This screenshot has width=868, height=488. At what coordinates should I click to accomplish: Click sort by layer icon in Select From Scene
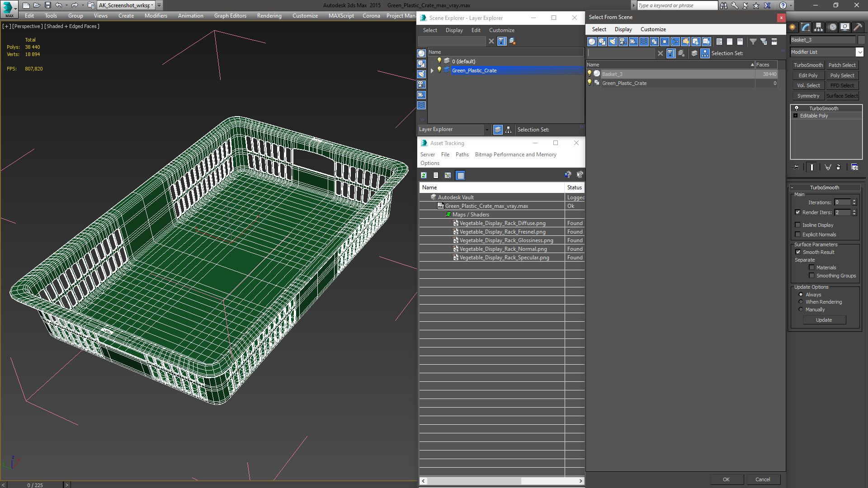tap(695, 53)
